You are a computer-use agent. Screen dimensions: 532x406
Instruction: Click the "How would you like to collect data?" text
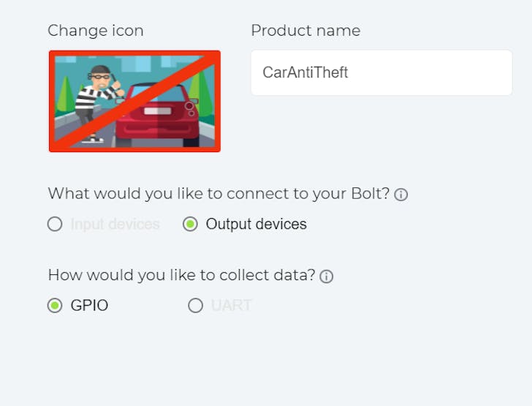pos(181,275)
